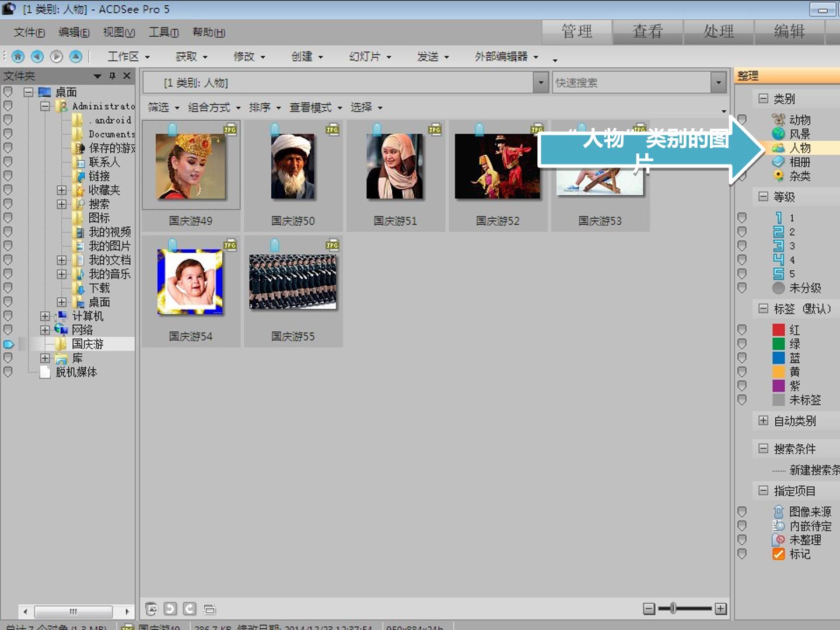840x630 pixels.
Task: Click the 下载 folder icon
Action: tap(79, 288)
